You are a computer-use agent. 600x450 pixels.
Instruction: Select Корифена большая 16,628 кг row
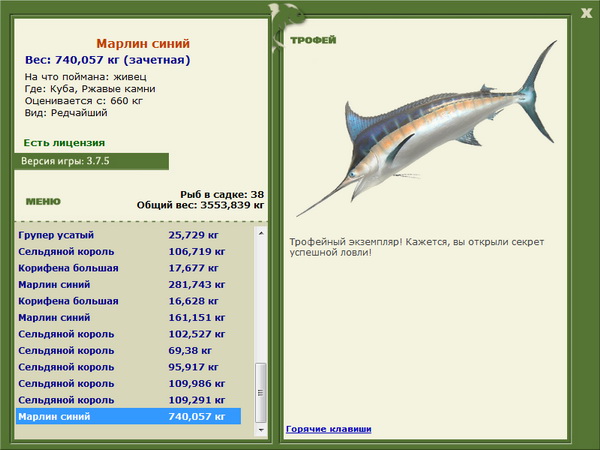[129, 301]
